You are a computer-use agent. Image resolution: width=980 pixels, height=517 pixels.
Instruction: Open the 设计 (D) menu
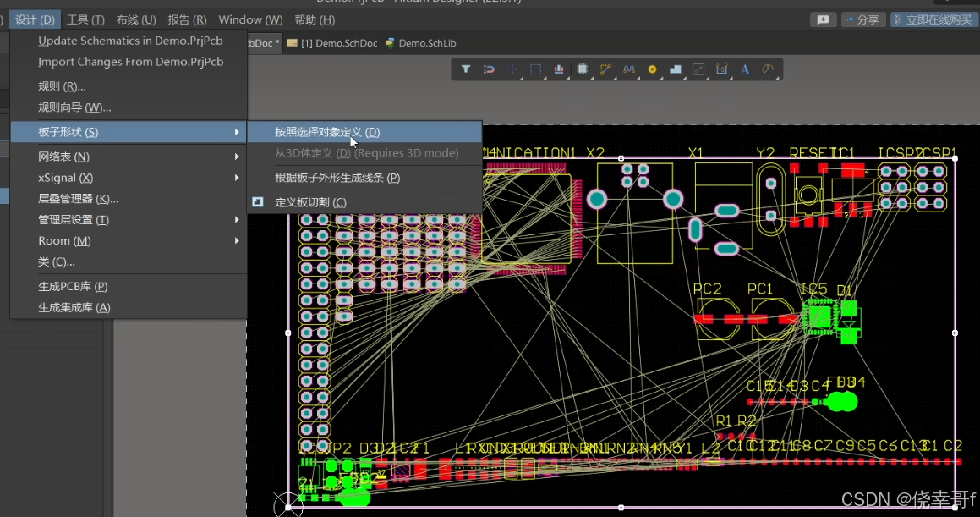pos(35,20)
